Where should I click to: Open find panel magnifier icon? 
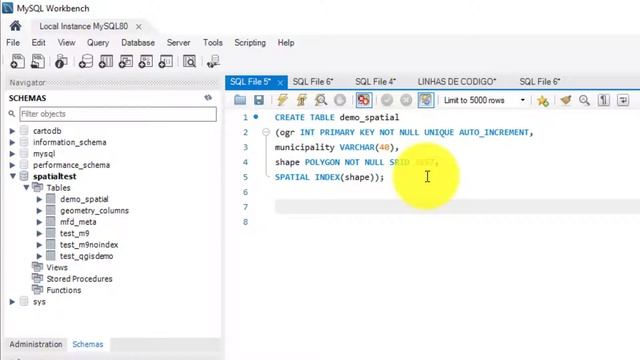[584, 100]
